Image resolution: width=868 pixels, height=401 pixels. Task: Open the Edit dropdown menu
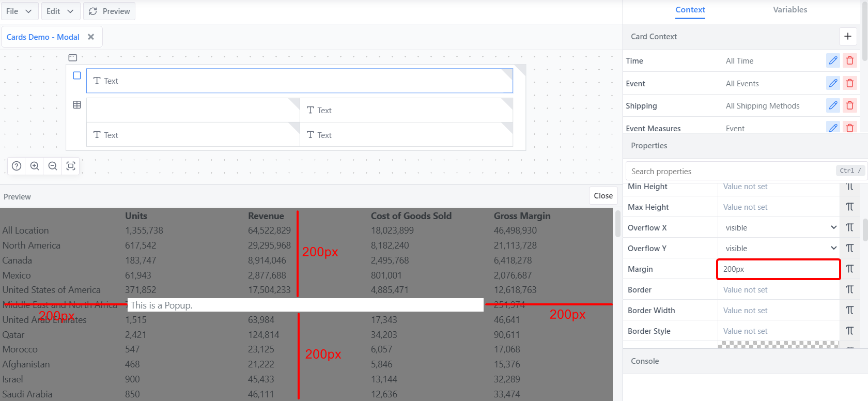60,11
